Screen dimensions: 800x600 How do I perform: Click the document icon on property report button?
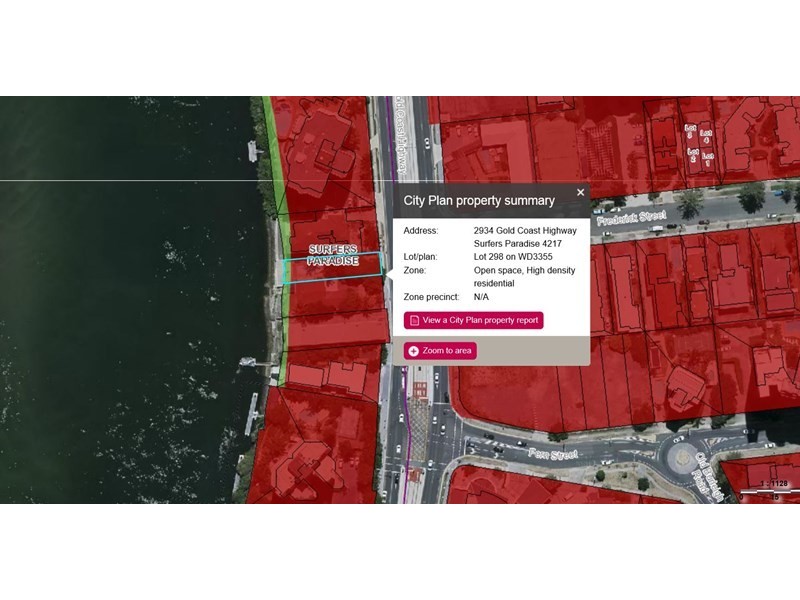pyautogui.click(x=414, y=320)
